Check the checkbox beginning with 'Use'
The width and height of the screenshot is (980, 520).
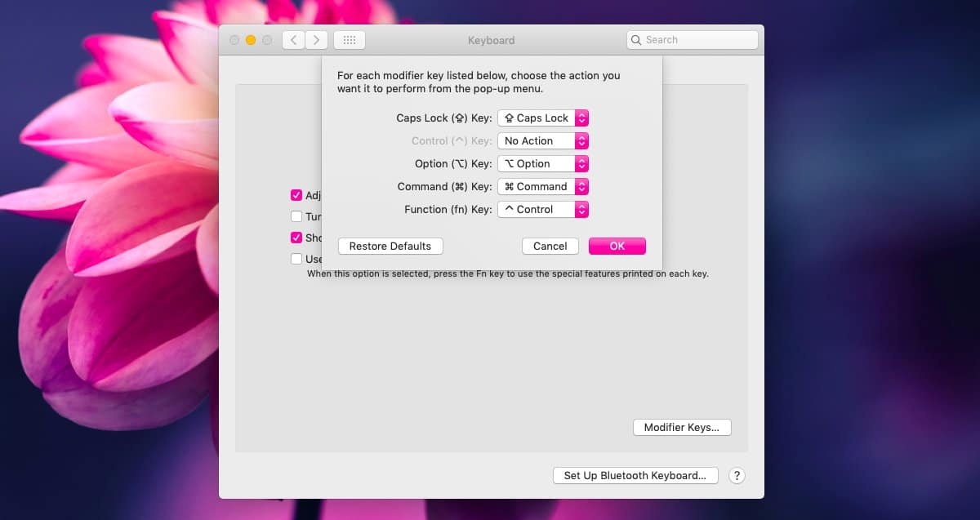click(296, 259)
